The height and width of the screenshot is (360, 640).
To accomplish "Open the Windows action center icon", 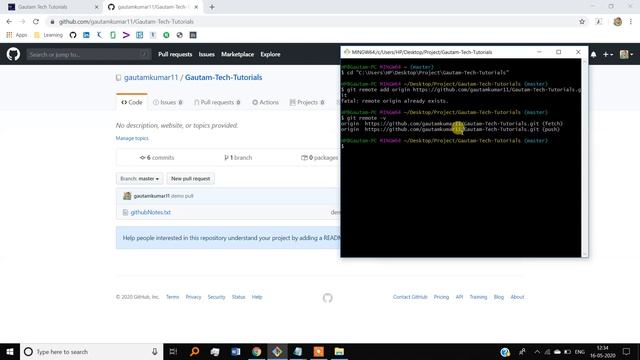I will [x=627, y=351].
